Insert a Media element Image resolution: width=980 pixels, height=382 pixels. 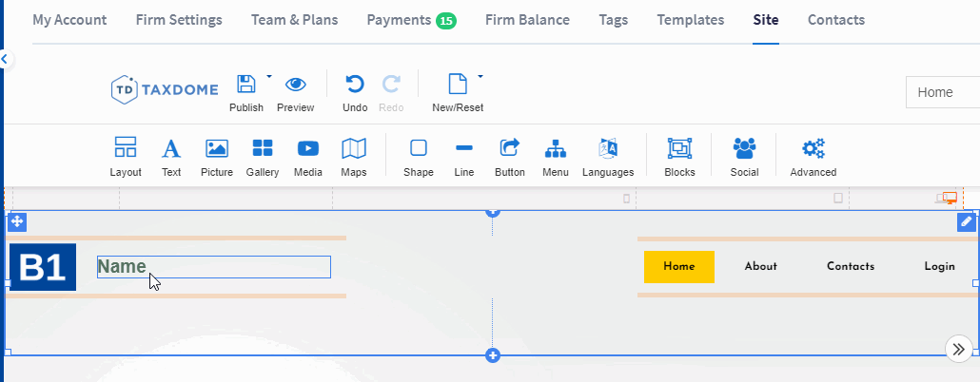pyautogui.click(x=307, y=148)
